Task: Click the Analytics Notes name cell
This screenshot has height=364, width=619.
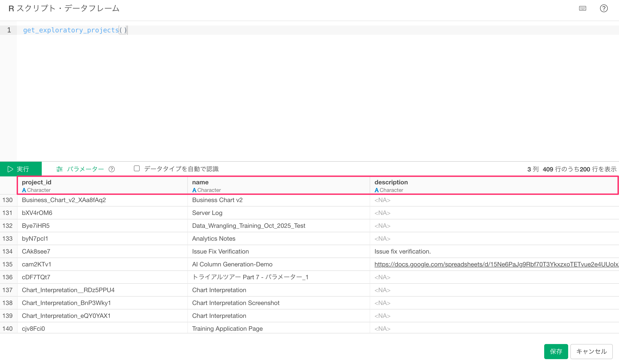Action: 213,239
